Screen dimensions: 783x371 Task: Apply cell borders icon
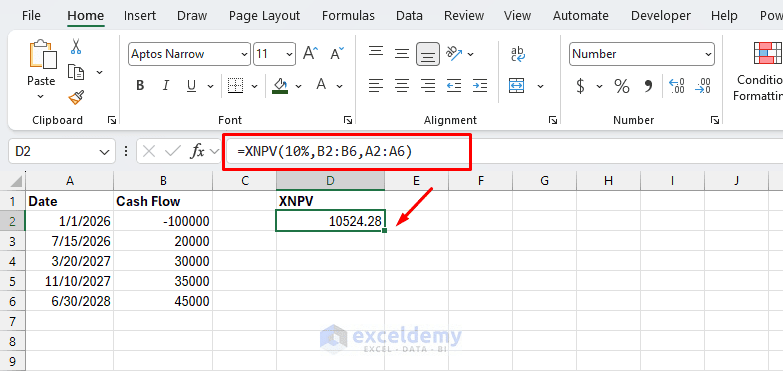(x=235, y=86)
